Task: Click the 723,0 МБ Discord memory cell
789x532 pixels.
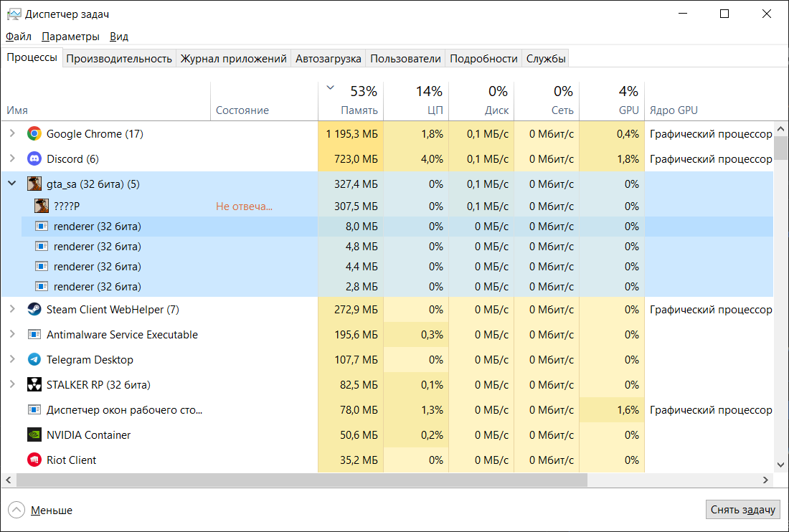Action: pyautogui.click(x=351, y=159)
